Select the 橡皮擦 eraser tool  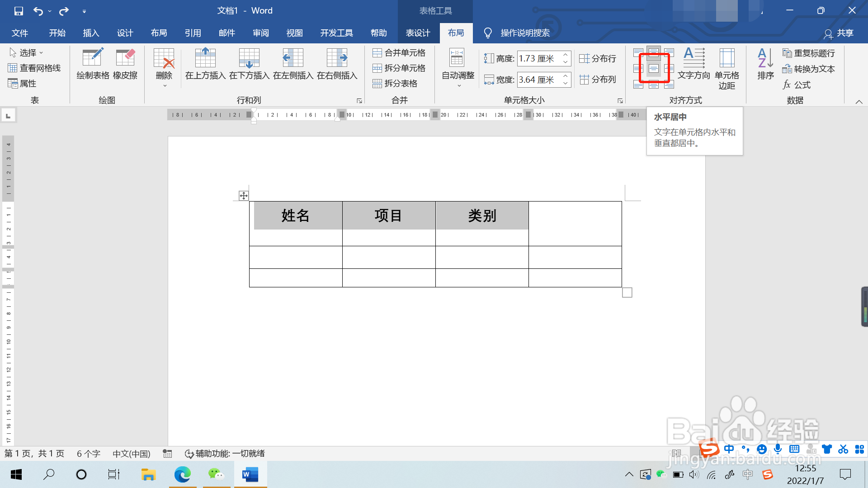(x=125, y=65)
